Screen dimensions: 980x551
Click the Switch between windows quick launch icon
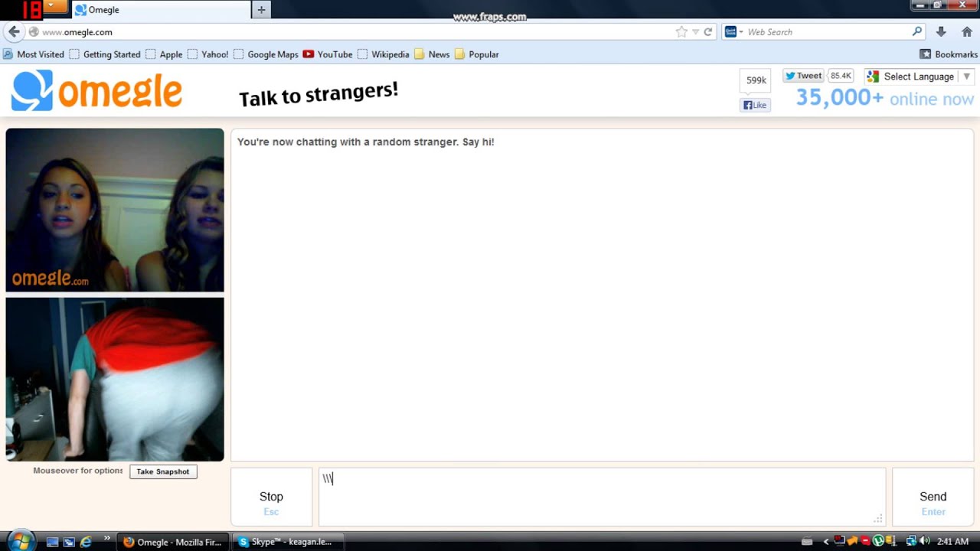(x=69, y=542)
